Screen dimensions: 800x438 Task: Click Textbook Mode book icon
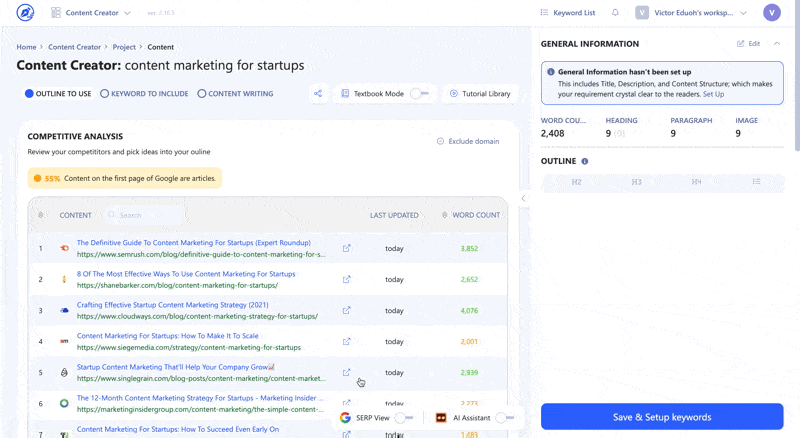pos(345,93)
